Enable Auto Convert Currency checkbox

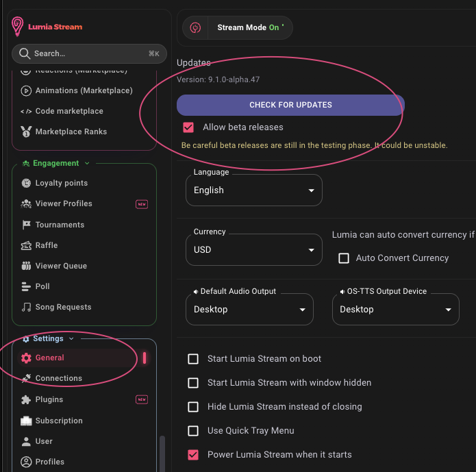344,258
